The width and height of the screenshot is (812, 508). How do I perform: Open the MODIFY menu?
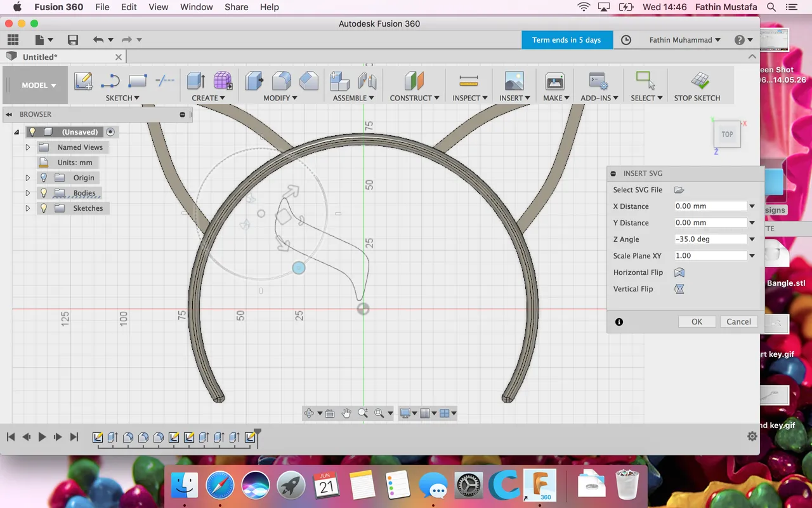(x=281, y=98)
